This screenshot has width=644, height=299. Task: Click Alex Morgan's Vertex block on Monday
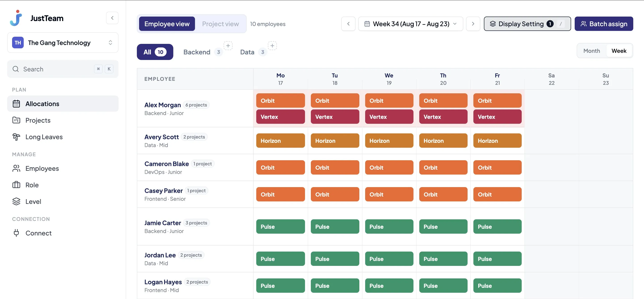[x=280, y=117]
